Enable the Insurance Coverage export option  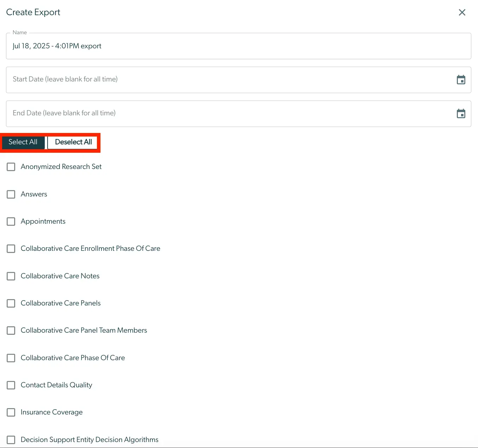point(11,412)
